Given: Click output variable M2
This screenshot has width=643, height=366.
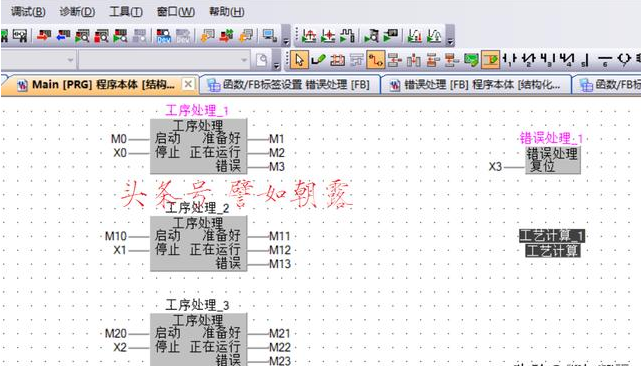Looking at the screenshot, I should pyautogui.click(x=277, y=153).
